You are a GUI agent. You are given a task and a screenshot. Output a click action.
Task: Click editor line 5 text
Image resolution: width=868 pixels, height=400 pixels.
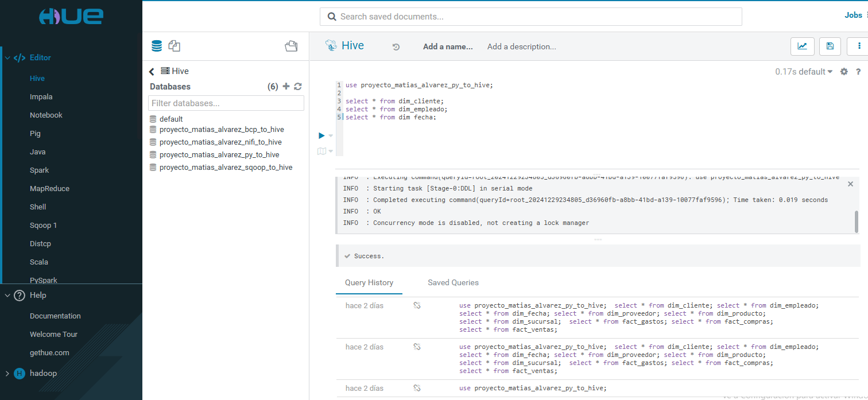391,117
